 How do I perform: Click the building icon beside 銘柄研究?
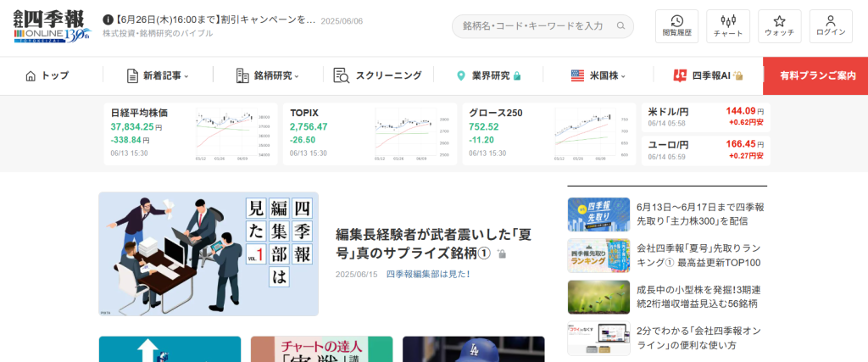[x=242, y=75]
